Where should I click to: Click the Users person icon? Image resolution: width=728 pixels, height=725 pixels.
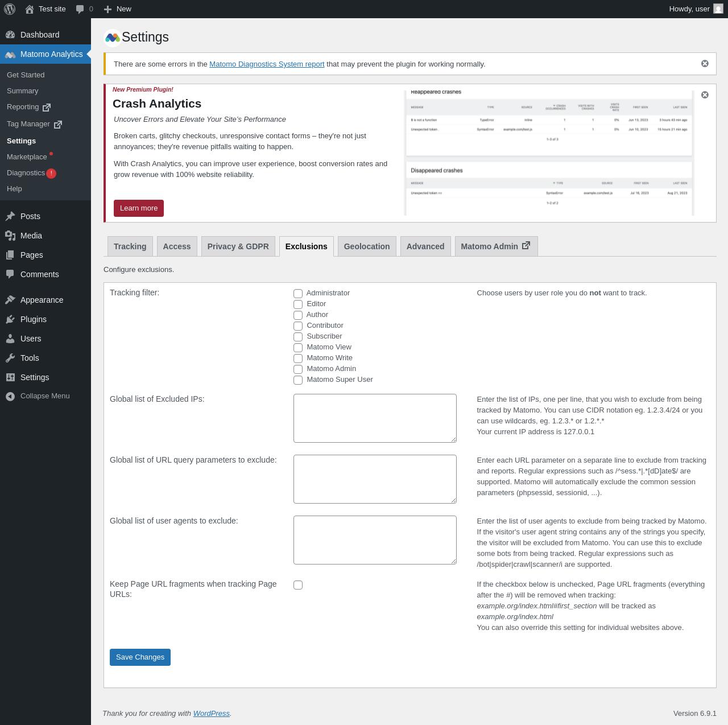pos(10,339)
